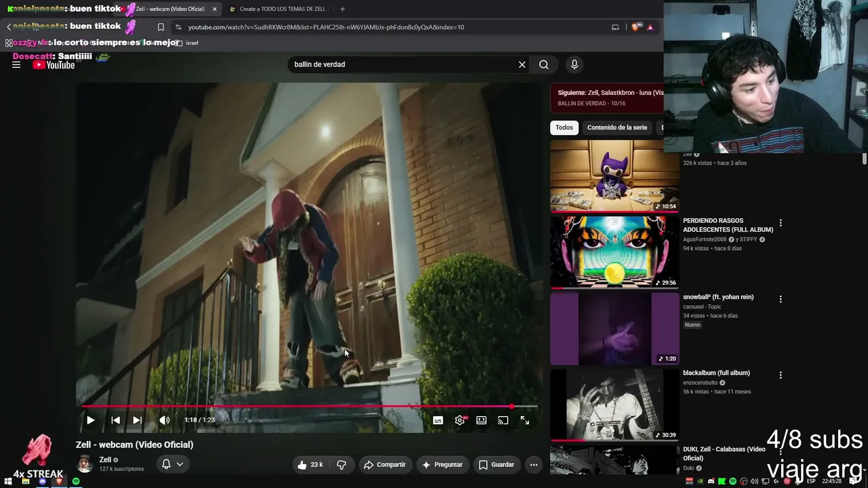This screenshot has width=868, height=488.
Task: Open Spotify from the taskbar
Action: pos(76,481)
